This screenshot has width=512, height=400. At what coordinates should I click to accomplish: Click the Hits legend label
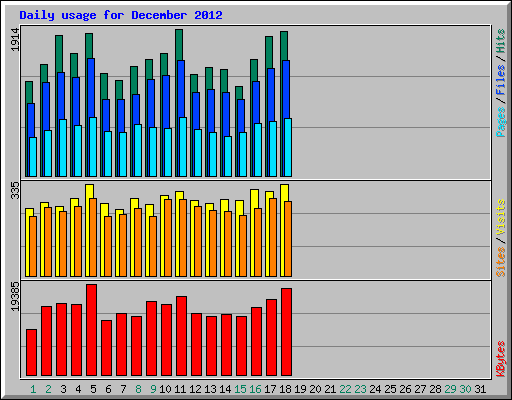[500, 41]
